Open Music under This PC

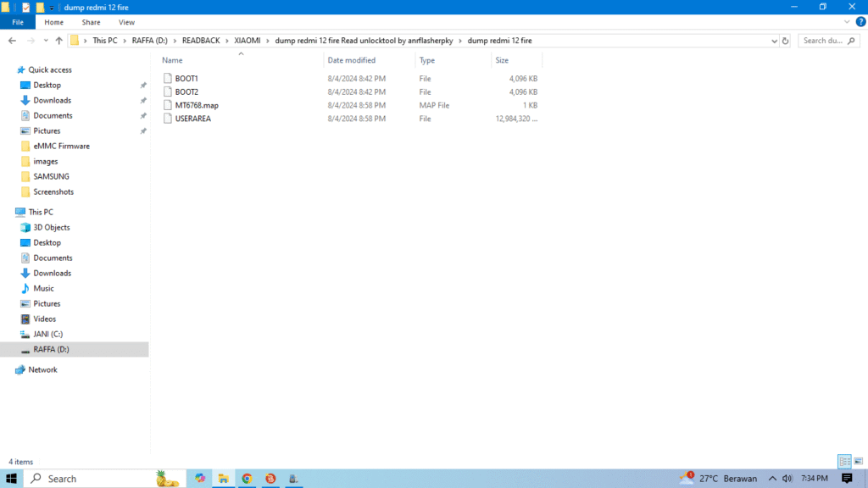(43, 288)
